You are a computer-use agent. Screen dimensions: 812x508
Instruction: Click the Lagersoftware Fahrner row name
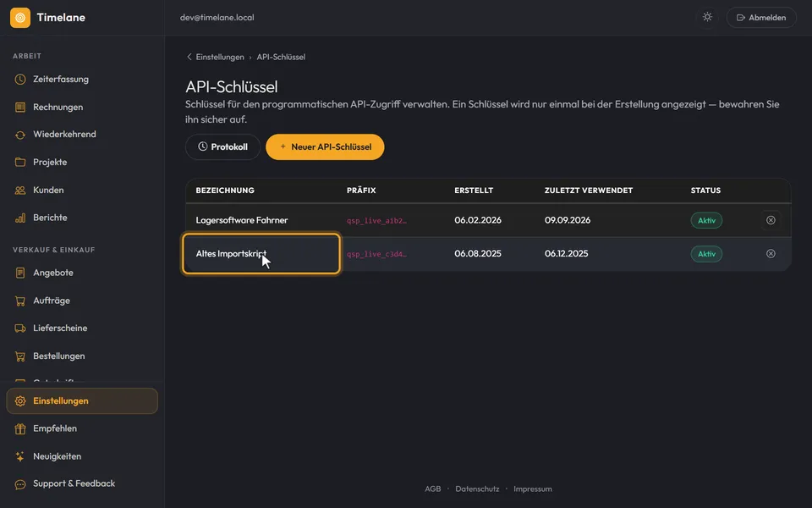[x=241, y=220]
